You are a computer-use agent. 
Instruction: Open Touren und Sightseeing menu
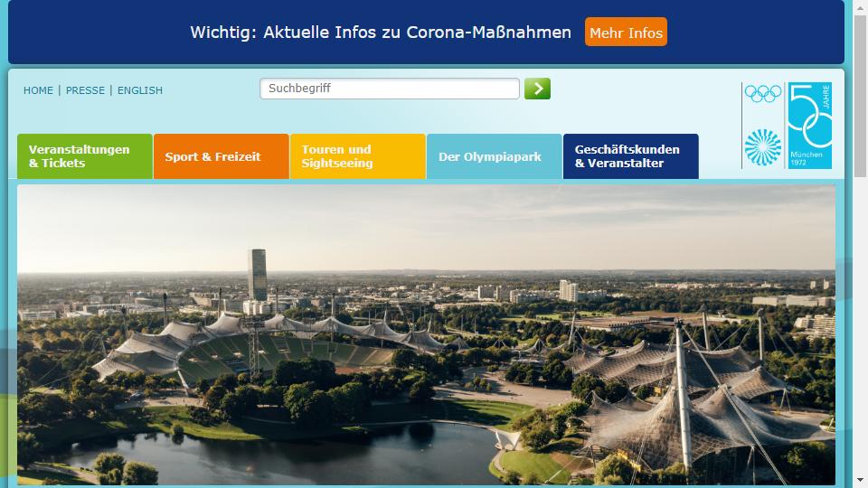click(358, 156)
